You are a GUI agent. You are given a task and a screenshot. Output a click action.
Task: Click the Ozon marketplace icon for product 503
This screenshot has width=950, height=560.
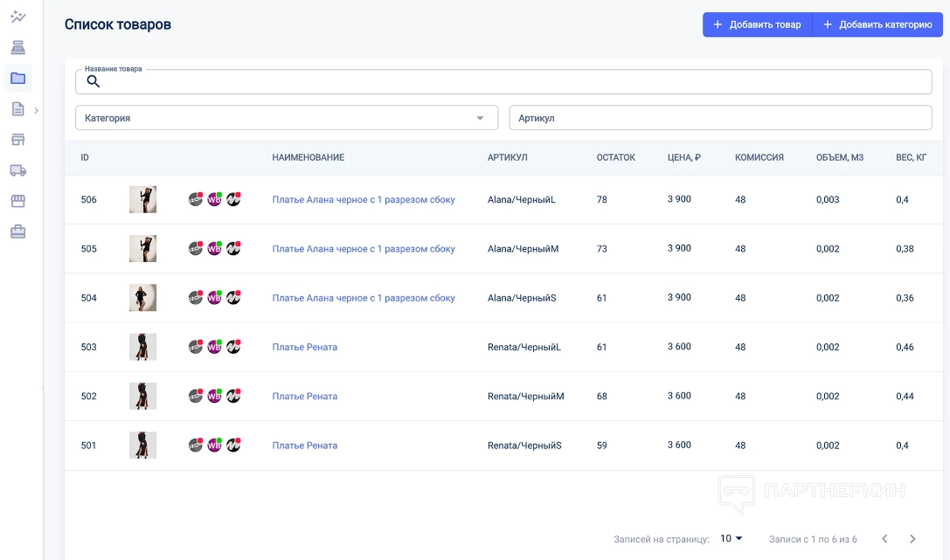click(x=196, y=347)
